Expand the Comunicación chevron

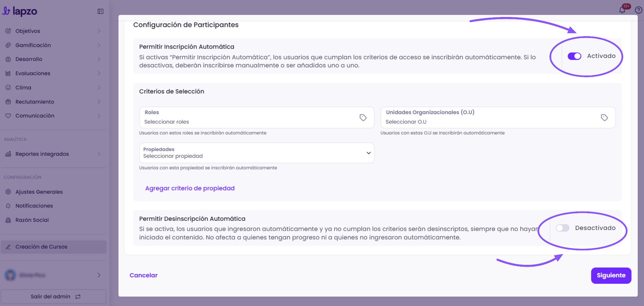coord(99,116)
